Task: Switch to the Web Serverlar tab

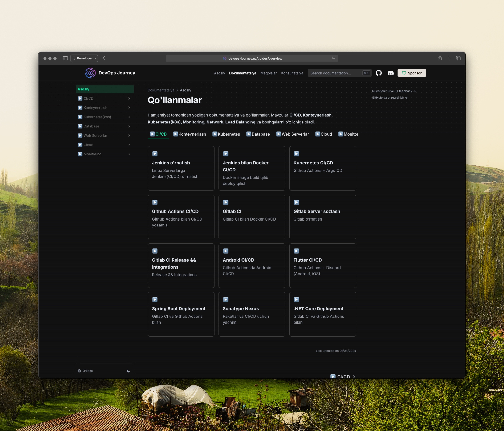Action: point(292,134)
